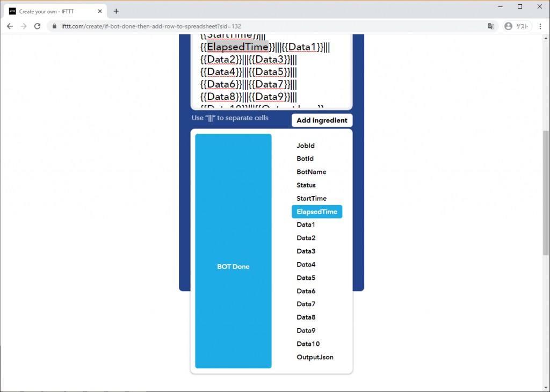This screenshot has width=550, height=392.
Task: Select the Data9 ingredient
Action: (x=306, y=331)
